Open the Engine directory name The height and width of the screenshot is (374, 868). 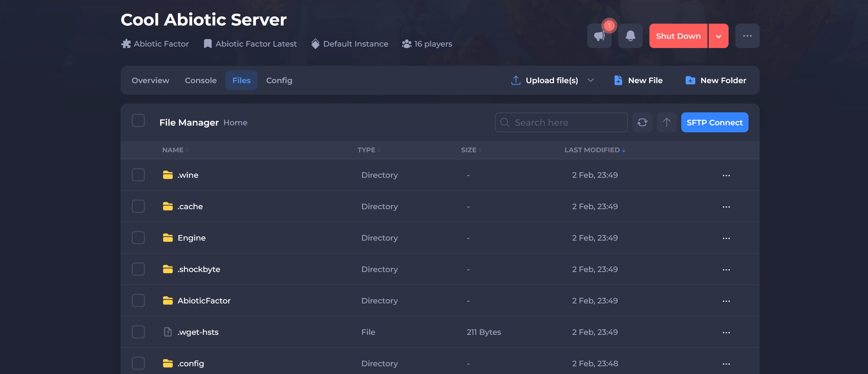pyautogui.click(x=192, y=238)
